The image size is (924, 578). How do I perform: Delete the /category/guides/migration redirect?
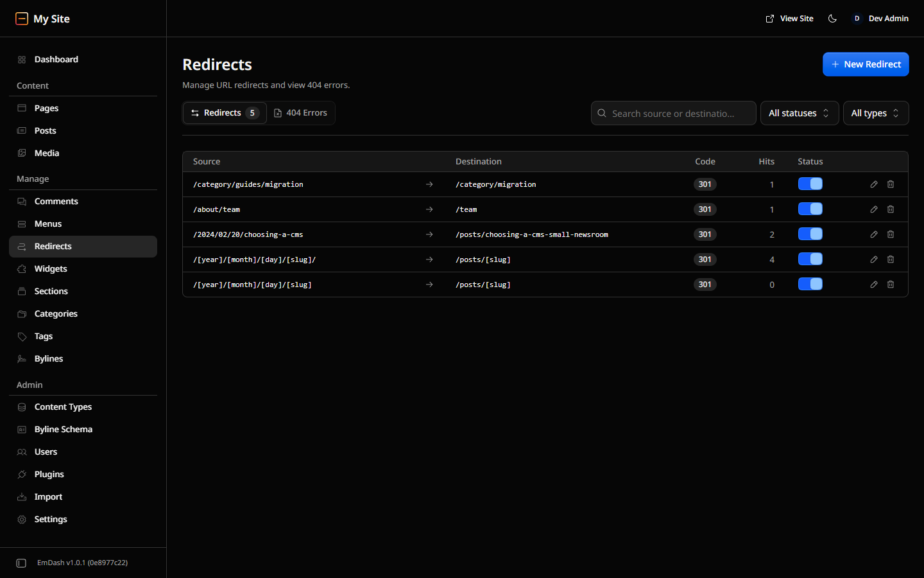pyautogui.click(x=891, y=184)
